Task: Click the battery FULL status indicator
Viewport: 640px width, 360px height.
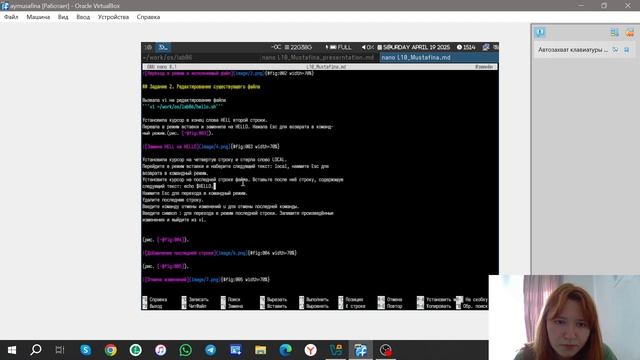Action: [x=338, y=47]
